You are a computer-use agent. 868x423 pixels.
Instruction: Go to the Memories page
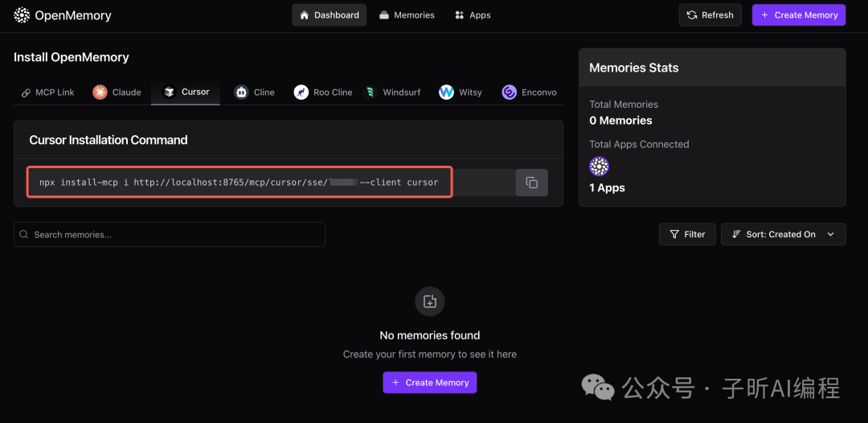pos(407,15)
